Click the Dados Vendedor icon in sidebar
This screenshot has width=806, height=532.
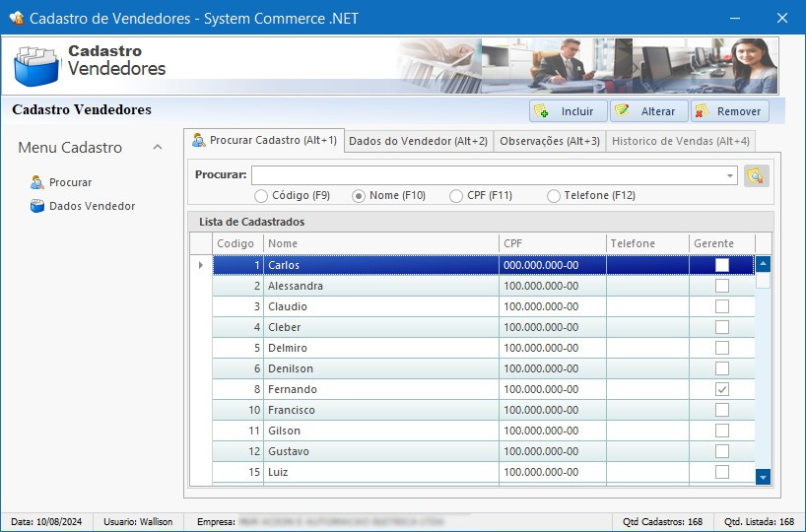click(37, 206)
